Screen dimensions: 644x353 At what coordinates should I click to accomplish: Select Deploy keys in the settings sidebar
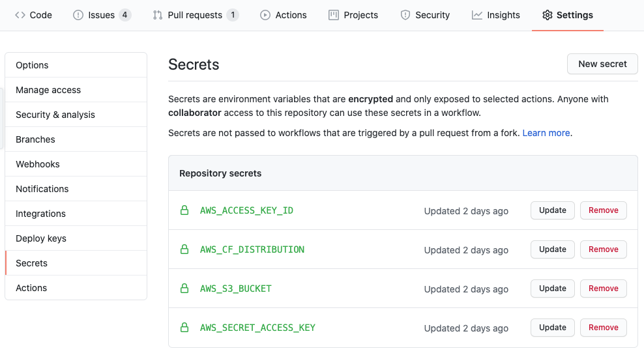click(41, 238)
